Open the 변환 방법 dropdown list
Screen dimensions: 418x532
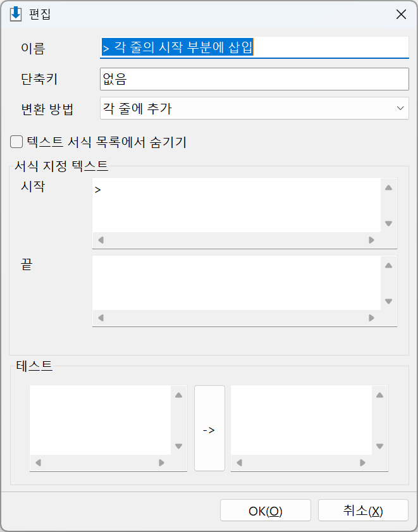click(x=254, y=108)
